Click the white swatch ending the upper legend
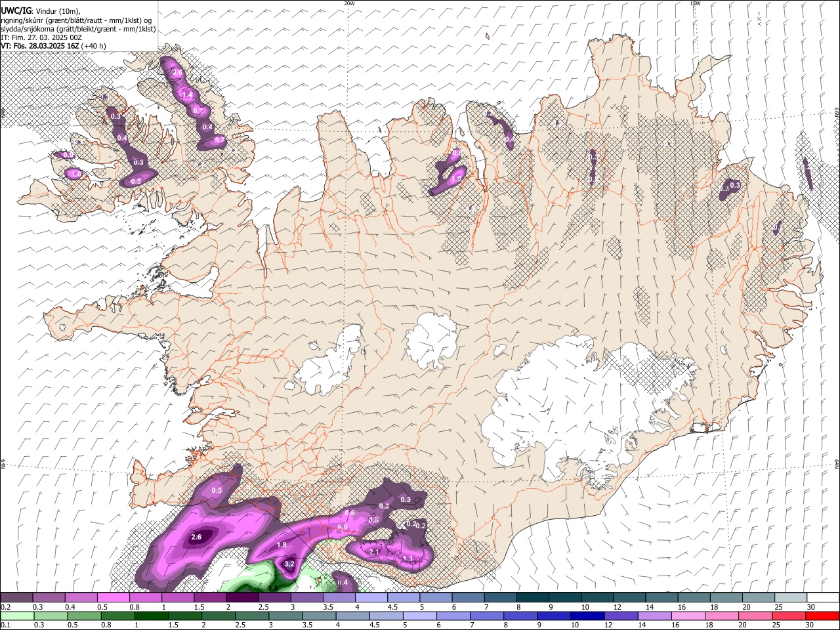Image resolution: width=840 pixels, height=630 pixels. coord(822,597)
